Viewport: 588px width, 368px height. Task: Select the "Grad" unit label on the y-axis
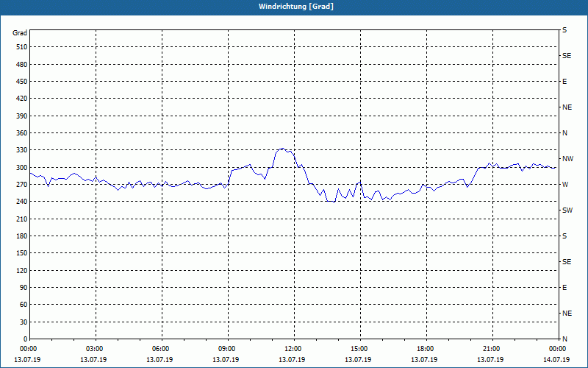tap(20, 33)
